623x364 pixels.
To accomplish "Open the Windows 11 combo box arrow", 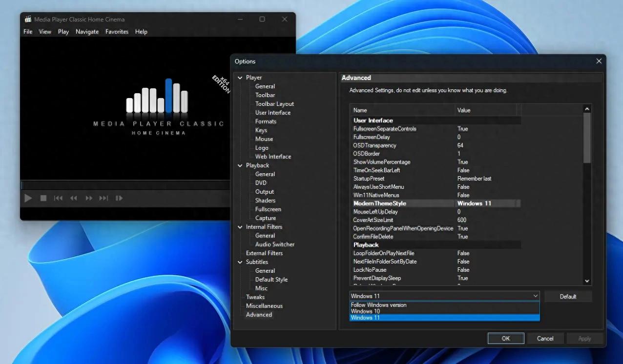I will [x=536, y=296].
